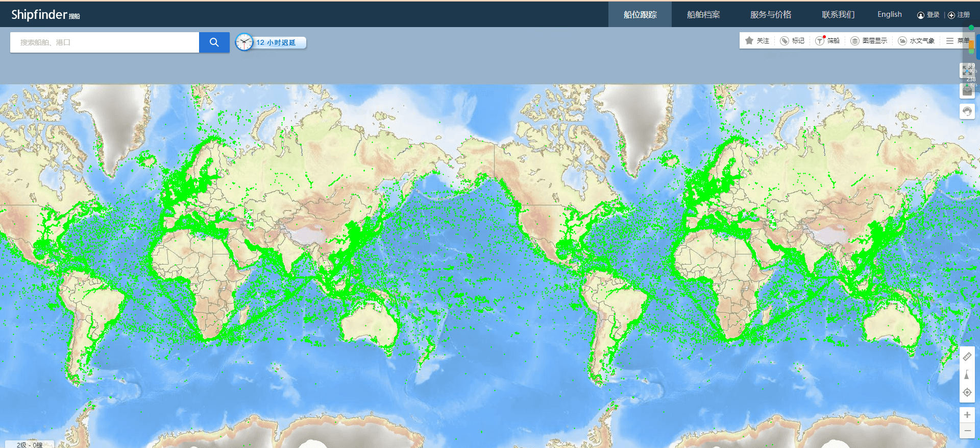
Task: Switch language to English
Action: tap(889, 14)
